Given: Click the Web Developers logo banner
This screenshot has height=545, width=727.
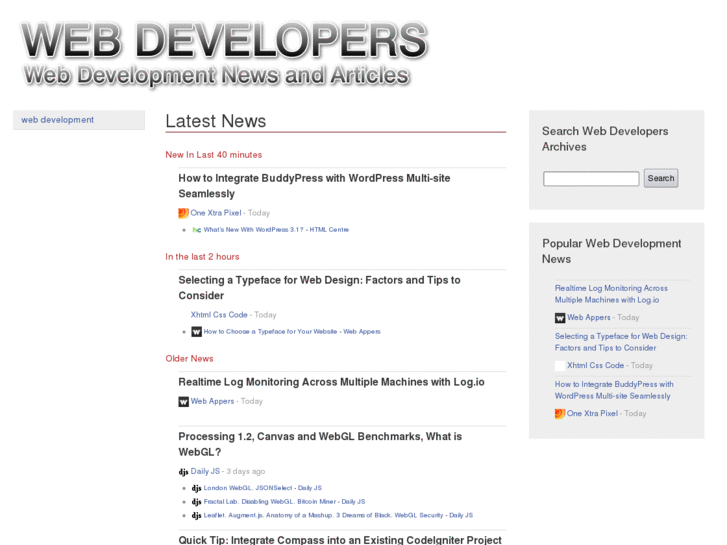Looking at the screenshot, I should click(x=223, y=53).
